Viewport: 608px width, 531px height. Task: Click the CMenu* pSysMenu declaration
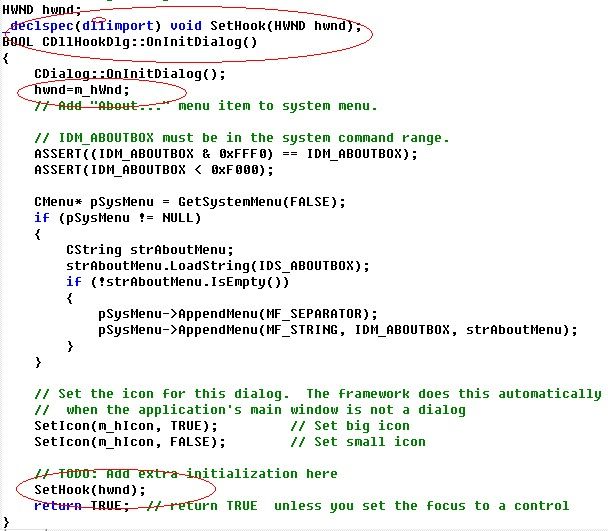coord(190,202)
